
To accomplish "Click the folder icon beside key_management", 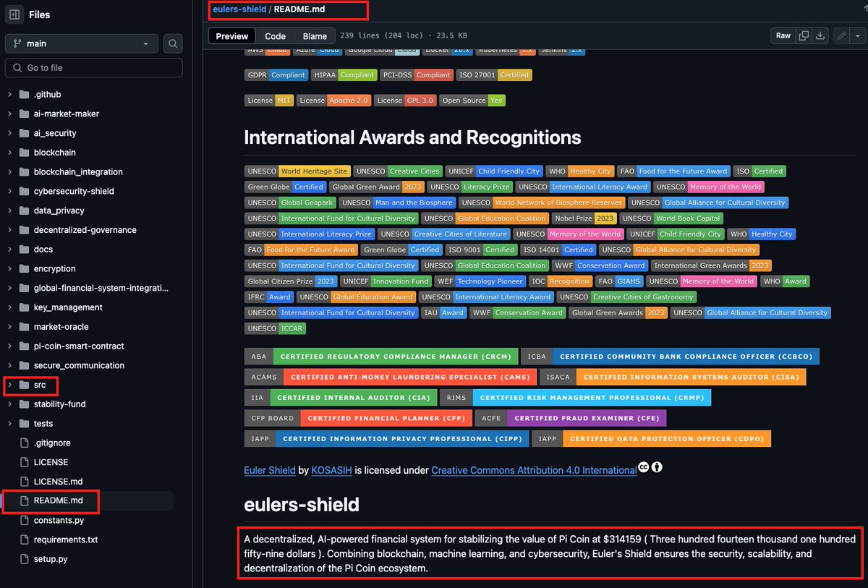I will pos(25,307).
